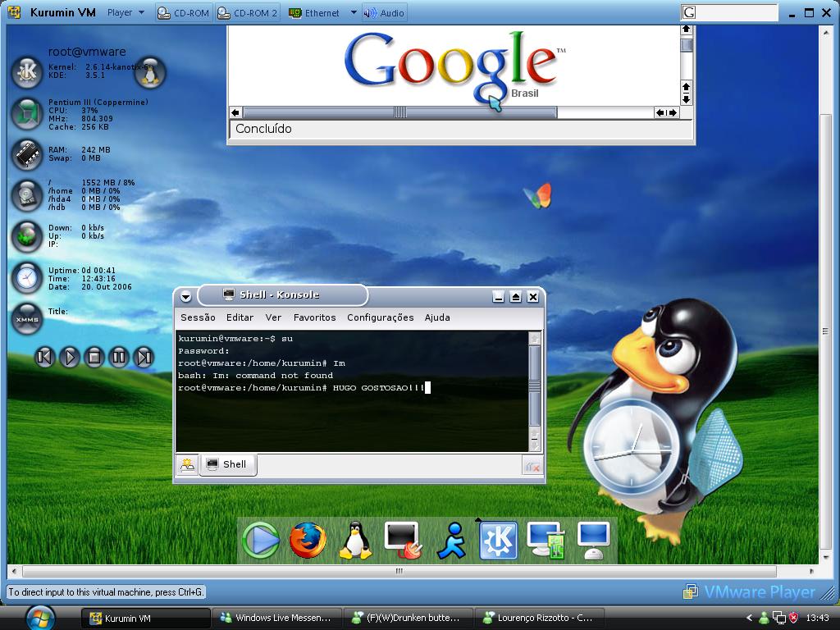840x630 pixels.
Task: Start playback with XMMS play button
Action: (x=70, y=357)
